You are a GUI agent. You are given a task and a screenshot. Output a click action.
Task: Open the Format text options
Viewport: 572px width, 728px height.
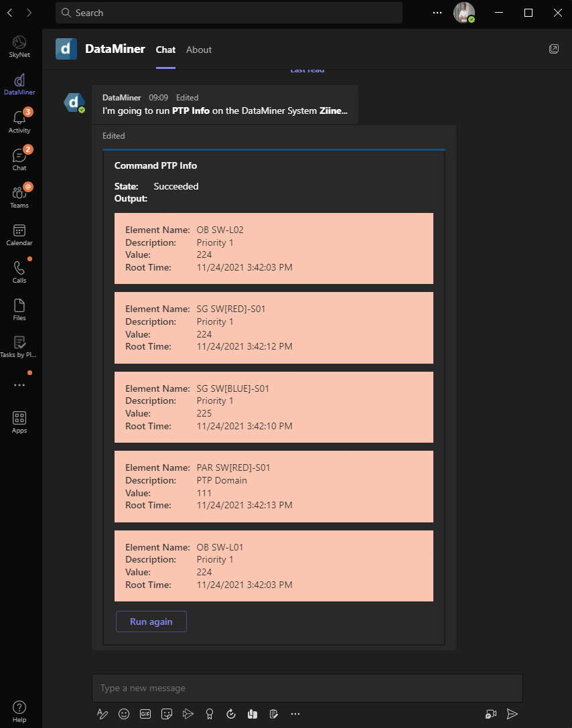pyautogui.click(x=102, y=714)
